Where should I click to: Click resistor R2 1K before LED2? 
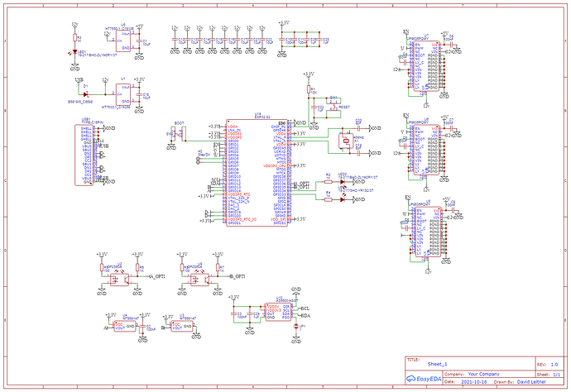(328, 182)
